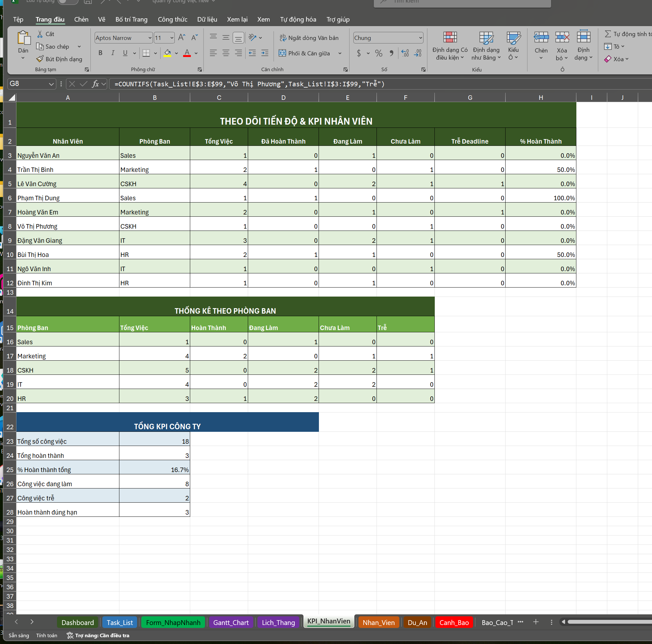Click the Copy (Sao chép) icon
This screenshot has height=644, width=652.
(40, 46)
